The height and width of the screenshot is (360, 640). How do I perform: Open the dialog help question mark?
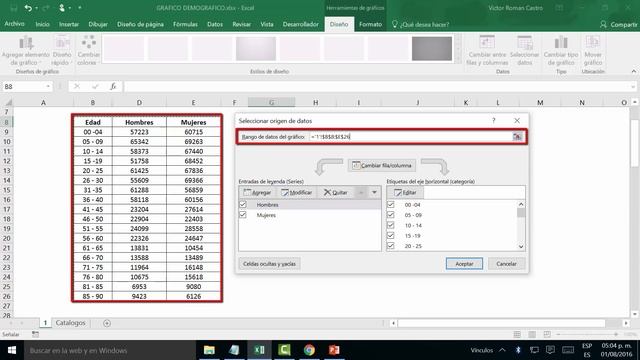493,120
